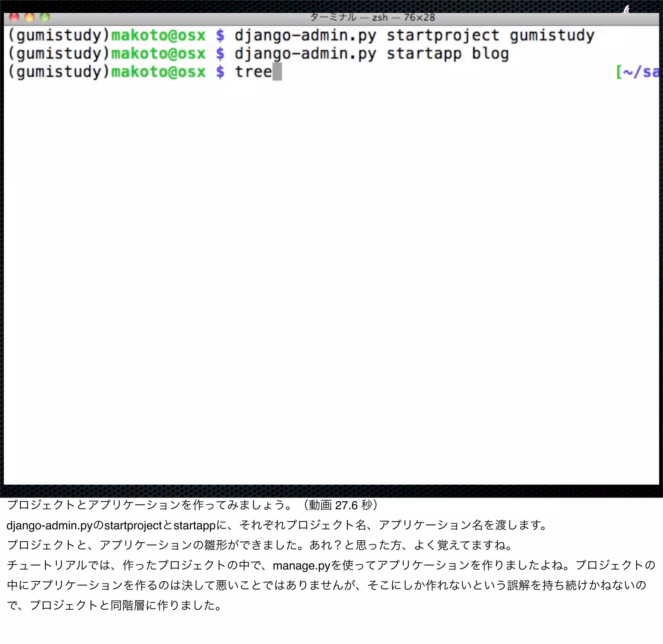Screen dimensions: 663x644
Task: Click the terminal title 'ターミナル — zsh — 76×28'
Action: 372,17
